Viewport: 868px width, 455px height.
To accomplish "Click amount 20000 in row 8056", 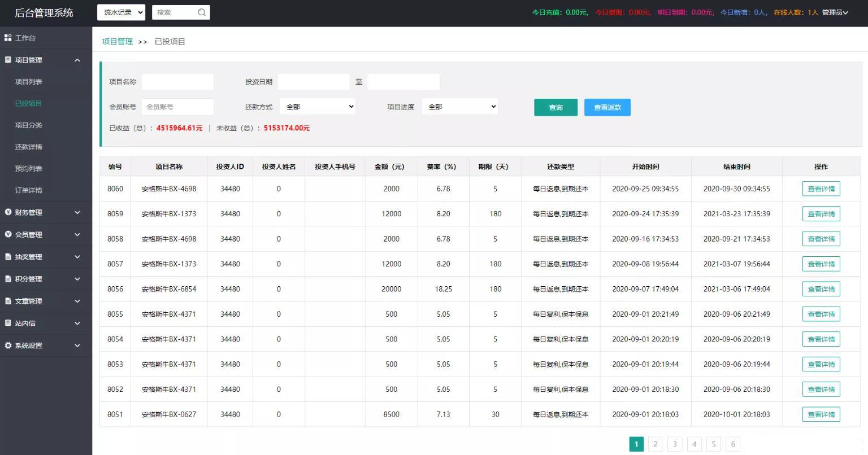I will coord(392,289).
